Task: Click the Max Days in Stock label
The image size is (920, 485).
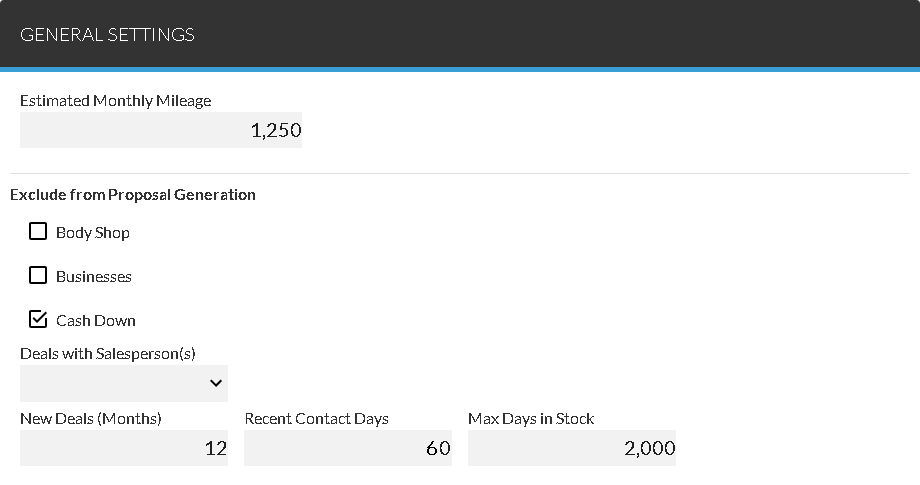Action: 531,419
